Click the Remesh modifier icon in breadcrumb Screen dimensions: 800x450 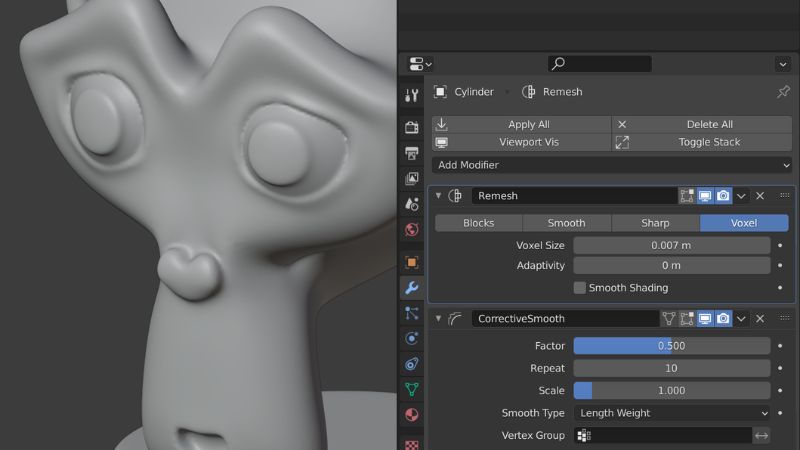(x=529, y=92)
